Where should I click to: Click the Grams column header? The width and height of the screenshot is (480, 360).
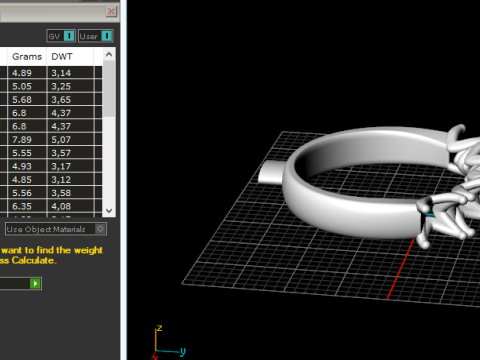point(27,57)
